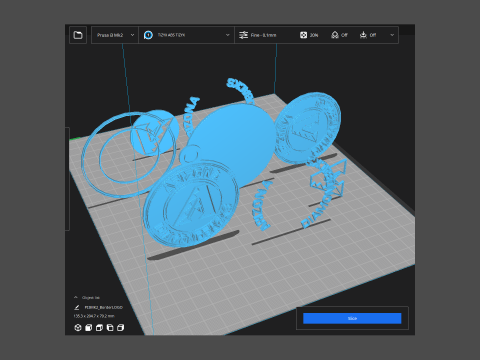Collapse the Object list expander

click(76, 297)
